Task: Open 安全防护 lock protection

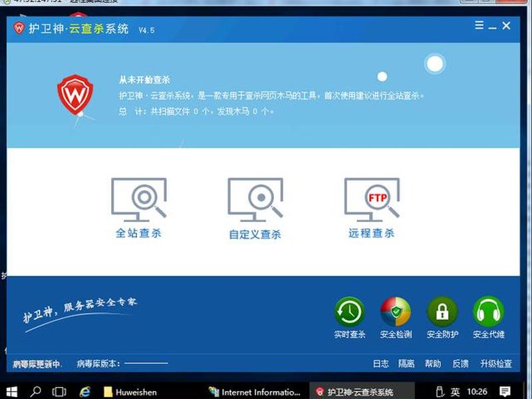Action: pos(442,318)
